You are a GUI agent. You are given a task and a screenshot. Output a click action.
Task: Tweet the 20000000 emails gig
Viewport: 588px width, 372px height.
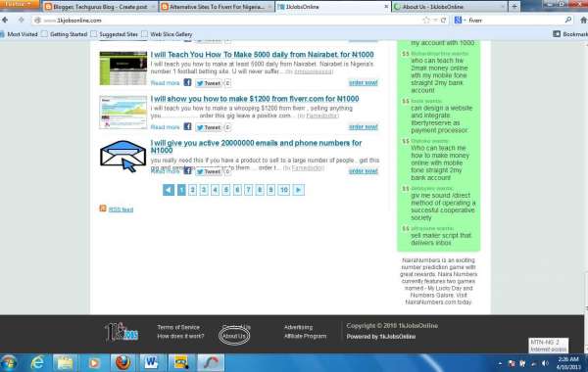[209, 171]
